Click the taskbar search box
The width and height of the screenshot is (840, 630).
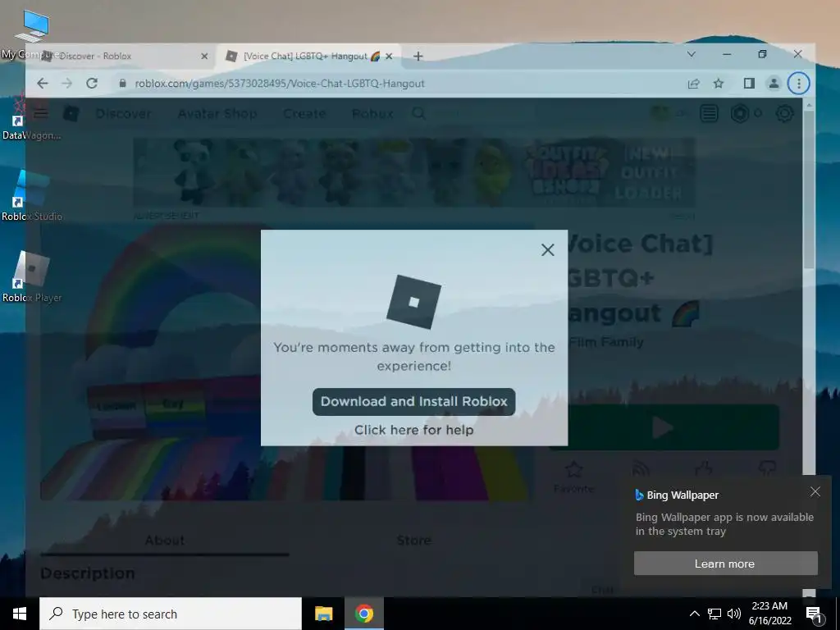coord(171,614)
